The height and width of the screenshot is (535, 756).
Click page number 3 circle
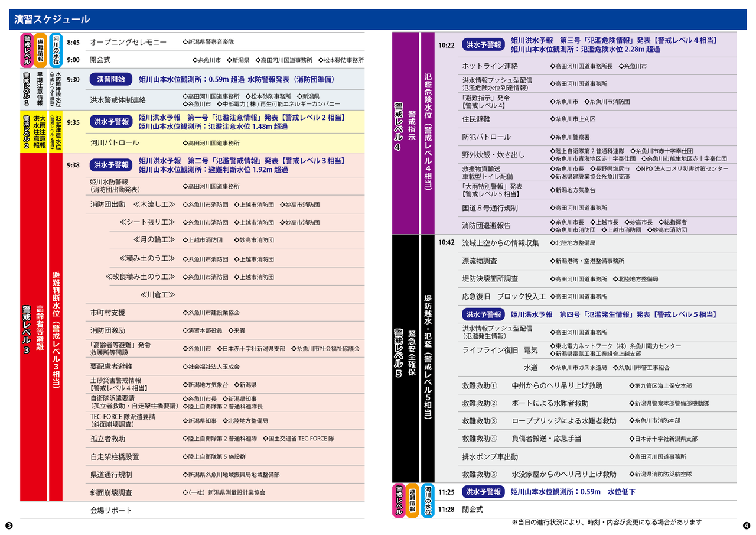pos(8,526)
